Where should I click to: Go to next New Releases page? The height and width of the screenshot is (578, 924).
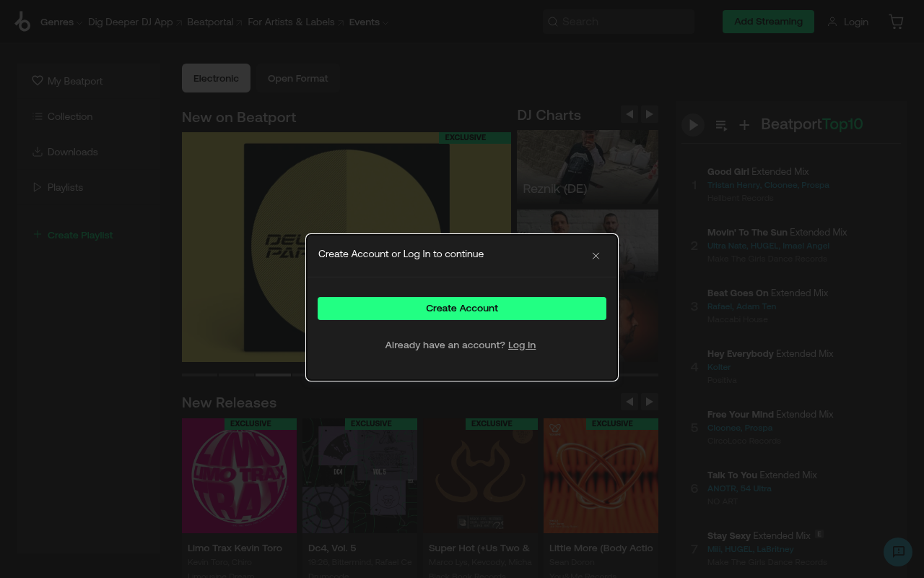650,402
